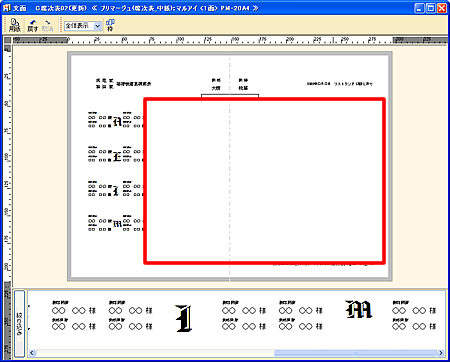Click the greyed 取消 redo button
This screenshot has height=362, width=450.
pyautogui.click(x=48, y=25)
